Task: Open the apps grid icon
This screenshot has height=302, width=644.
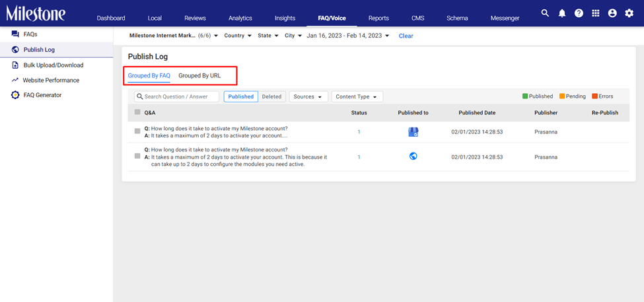Action: point(596,13)
